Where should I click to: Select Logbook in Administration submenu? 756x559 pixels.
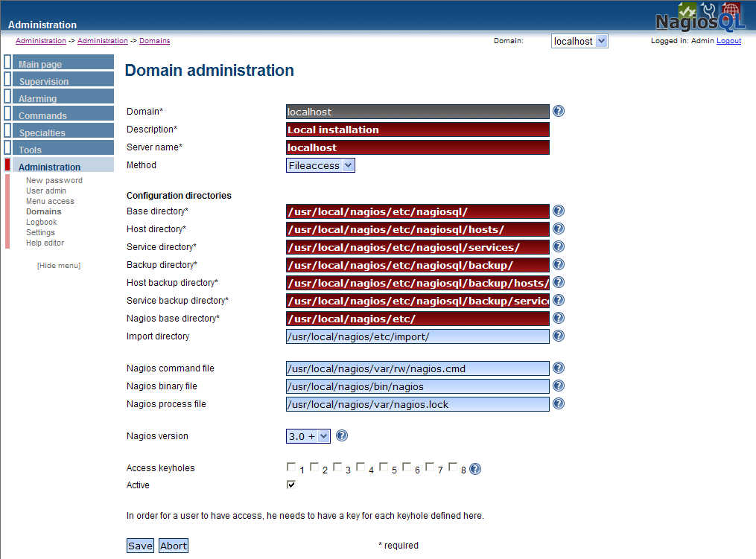(x=42, y=222)
